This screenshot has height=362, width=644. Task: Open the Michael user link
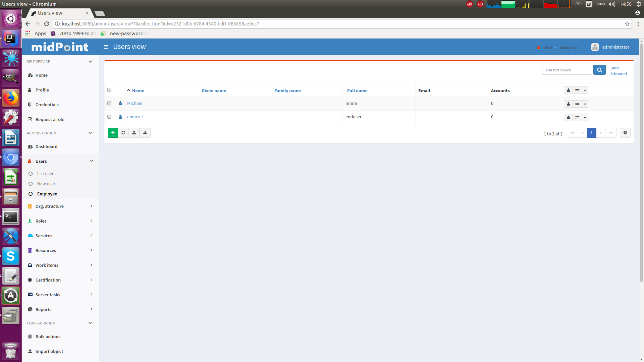135,103
